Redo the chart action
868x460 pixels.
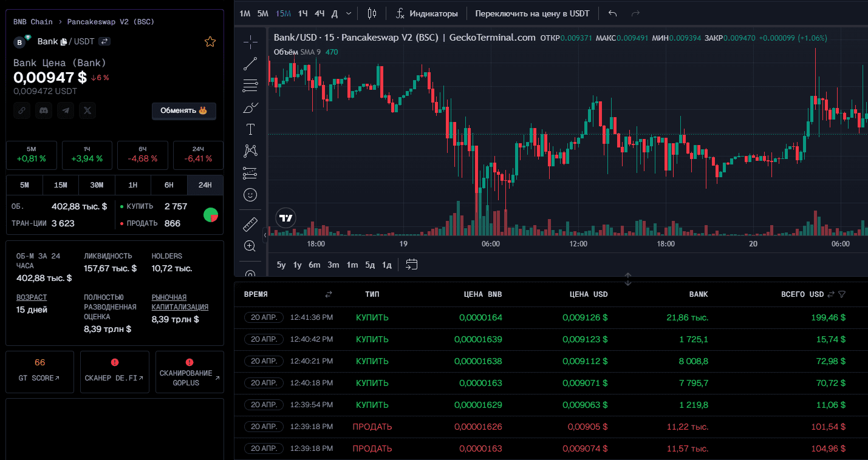636,13
